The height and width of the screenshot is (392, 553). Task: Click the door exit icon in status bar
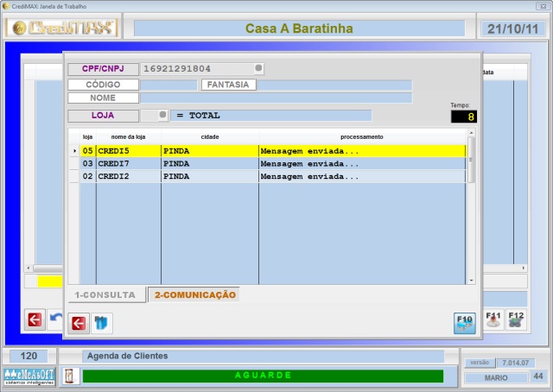coord(70,376)
